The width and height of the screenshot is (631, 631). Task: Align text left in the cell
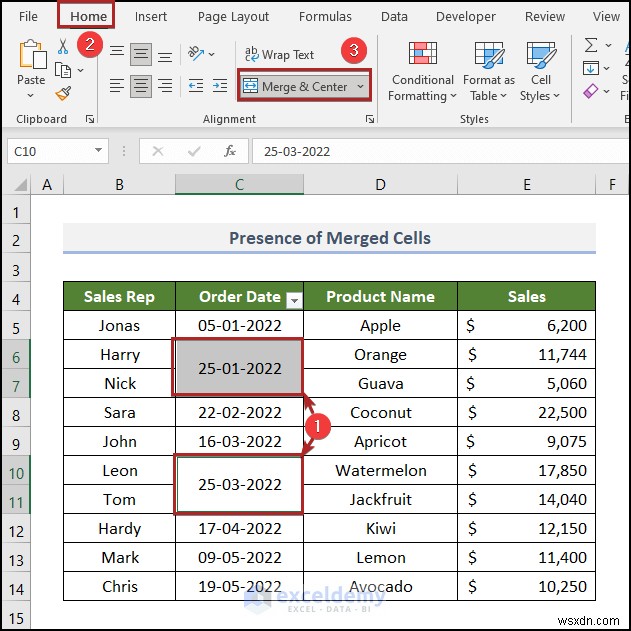117,86
